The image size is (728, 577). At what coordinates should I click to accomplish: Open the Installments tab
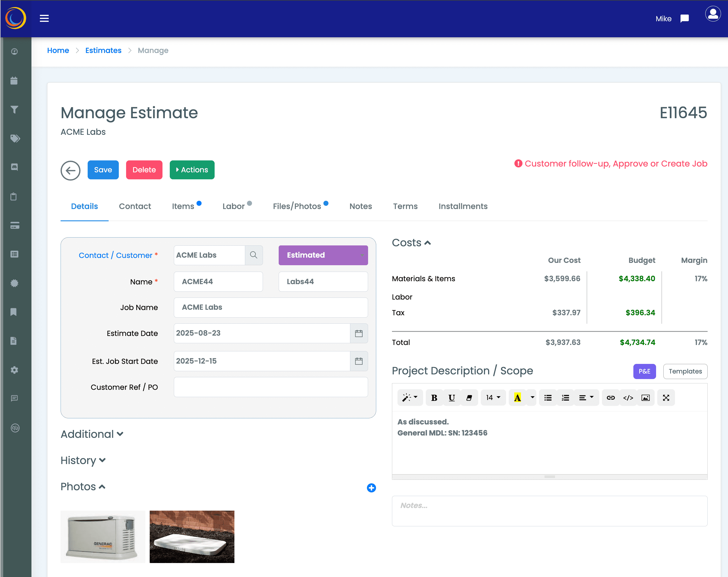point(463,206)
